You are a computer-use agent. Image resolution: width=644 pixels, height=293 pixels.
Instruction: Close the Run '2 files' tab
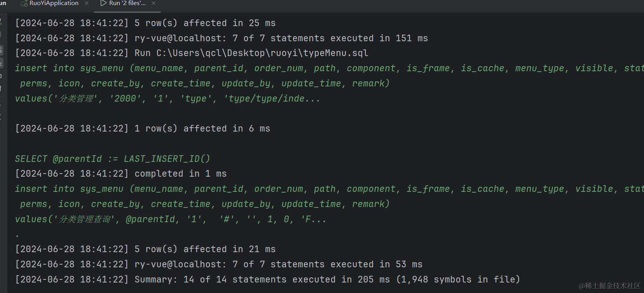(x=154, y=4)
